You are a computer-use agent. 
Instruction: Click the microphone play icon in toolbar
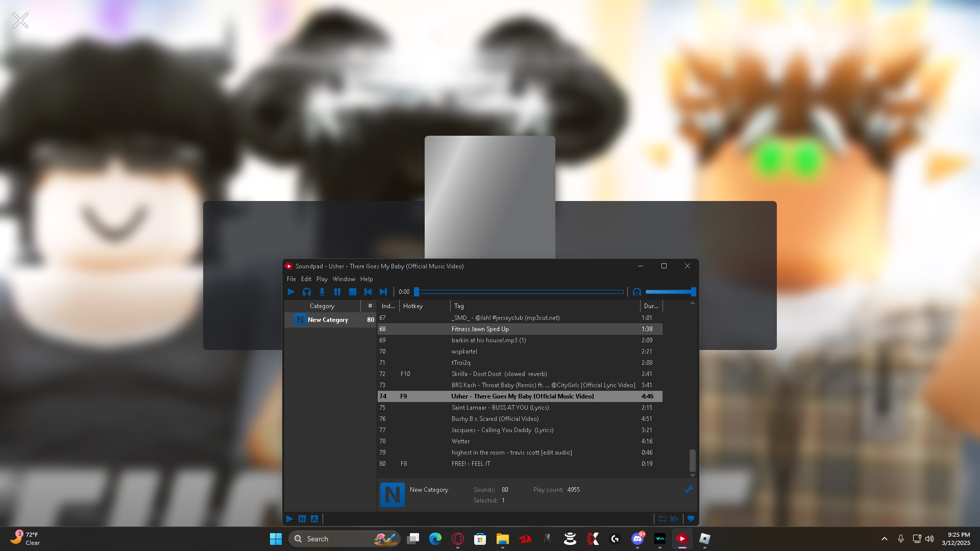[x=322, y=292]
